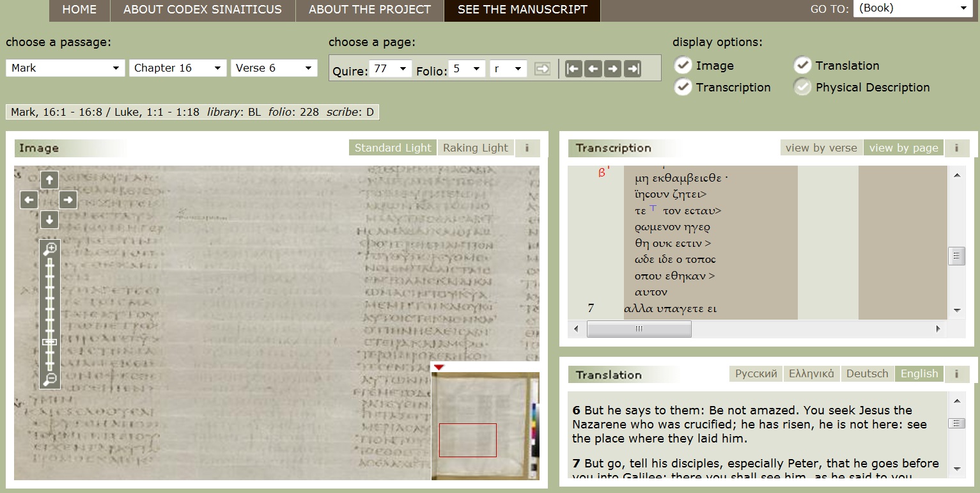Open Image panel info button
The image size is (980, 493).
pyautogui.click(x=527, y=148)
